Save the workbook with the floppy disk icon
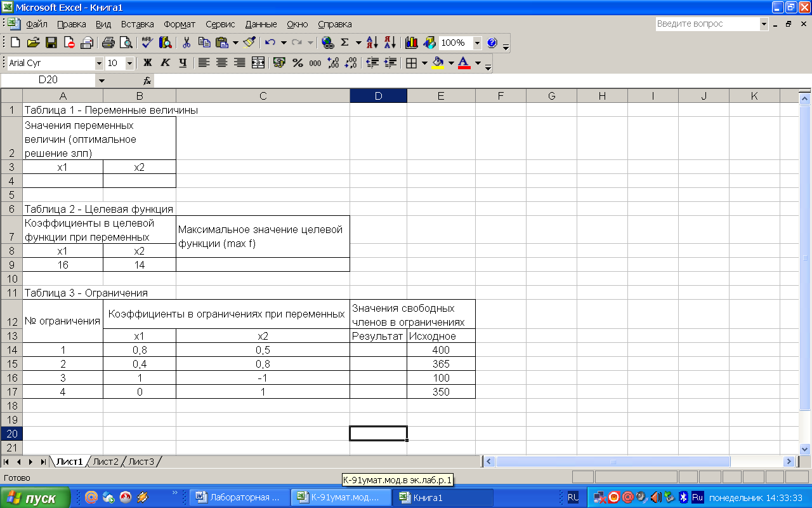 click(51, 43)
